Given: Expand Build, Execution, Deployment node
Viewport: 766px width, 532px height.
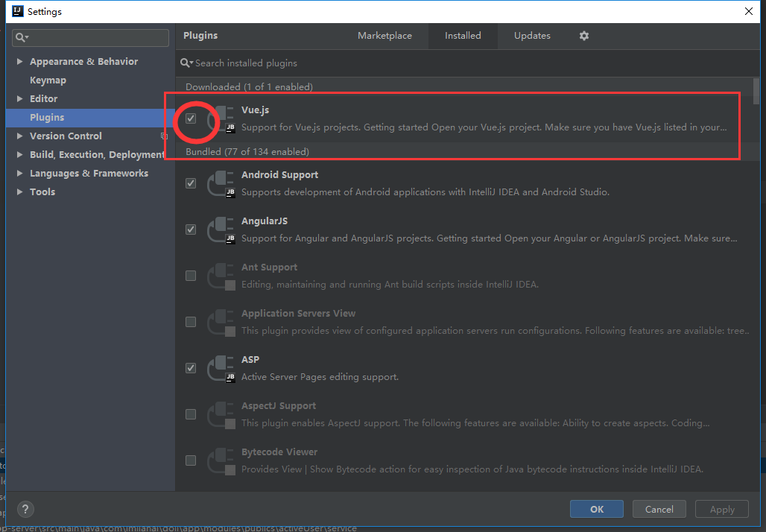Looking at the screenshot, I should click(x=19, y=154).
